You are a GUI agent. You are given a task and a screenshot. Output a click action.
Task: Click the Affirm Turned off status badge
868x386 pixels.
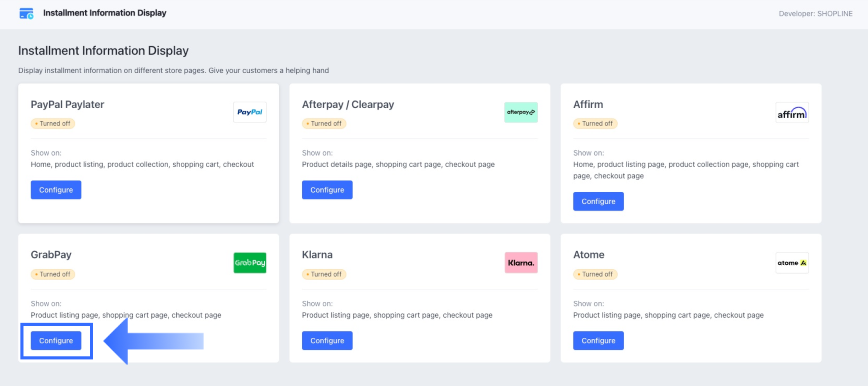tap(595, 124)
